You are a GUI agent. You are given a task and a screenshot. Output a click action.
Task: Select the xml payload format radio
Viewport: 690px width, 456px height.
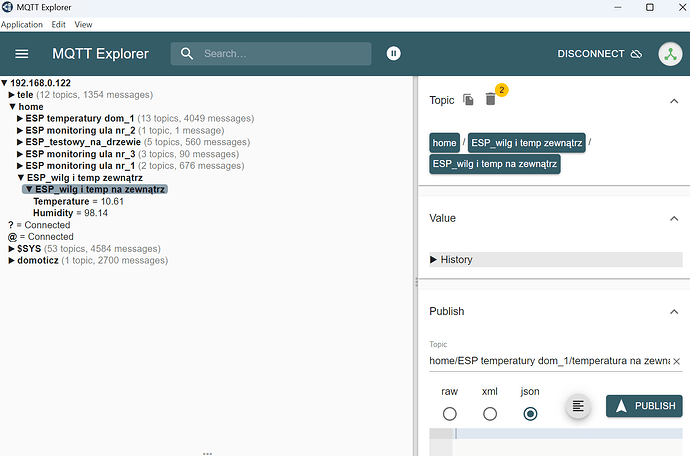(490, 414)
